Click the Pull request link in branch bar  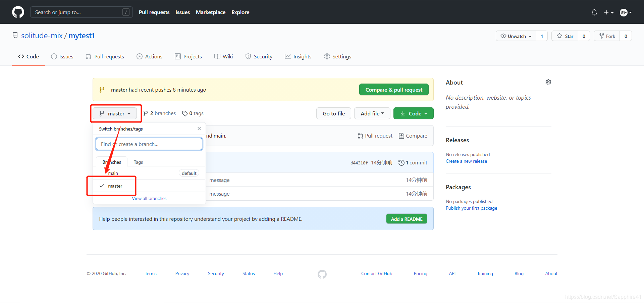coord(375,136)
